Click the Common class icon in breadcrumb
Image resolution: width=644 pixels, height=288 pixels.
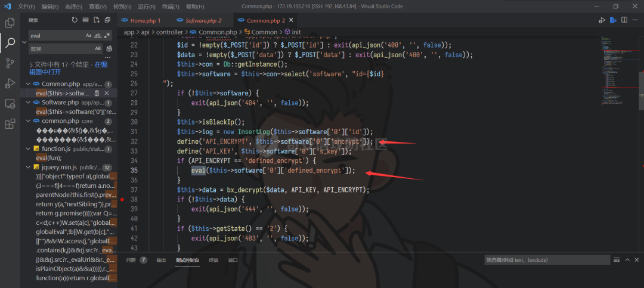coord(247,32)
